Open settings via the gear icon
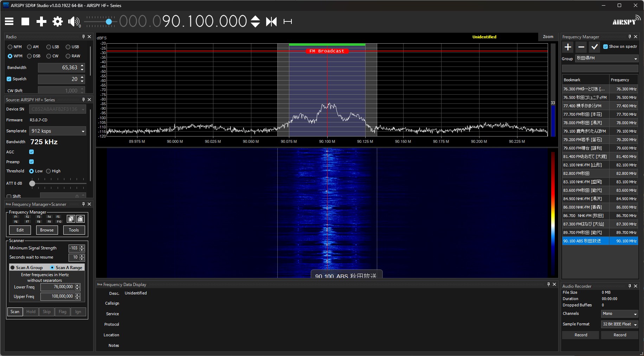The width and height of the screenshot is (644, 356). point(57,21)
